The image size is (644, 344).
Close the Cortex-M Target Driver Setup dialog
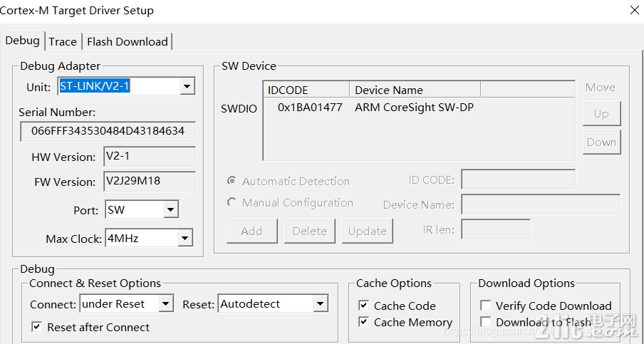click(x=635, y=10)
